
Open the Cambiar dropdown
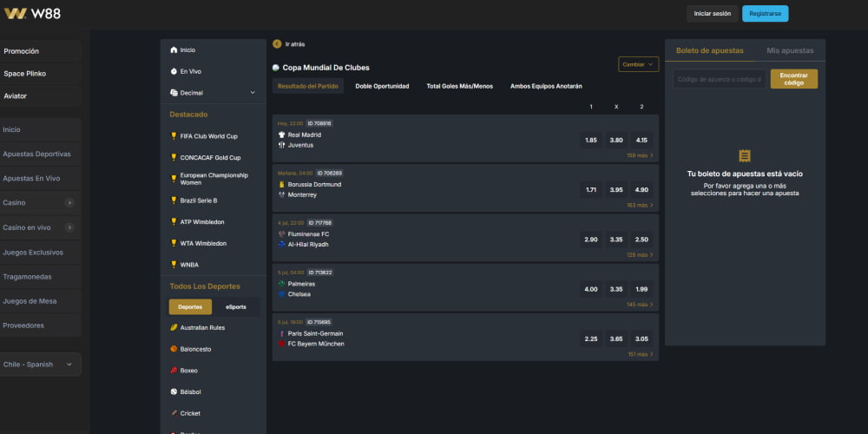[638, 64]
